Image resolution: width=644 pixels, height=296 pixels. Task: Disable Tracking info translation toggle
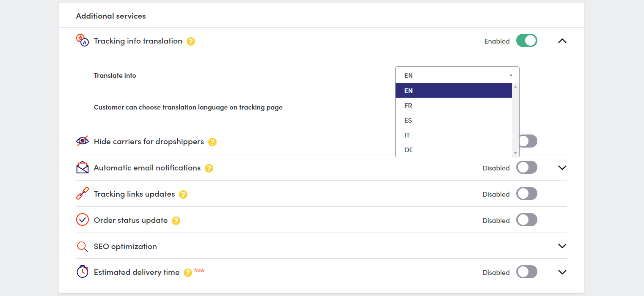pos(527,41)
